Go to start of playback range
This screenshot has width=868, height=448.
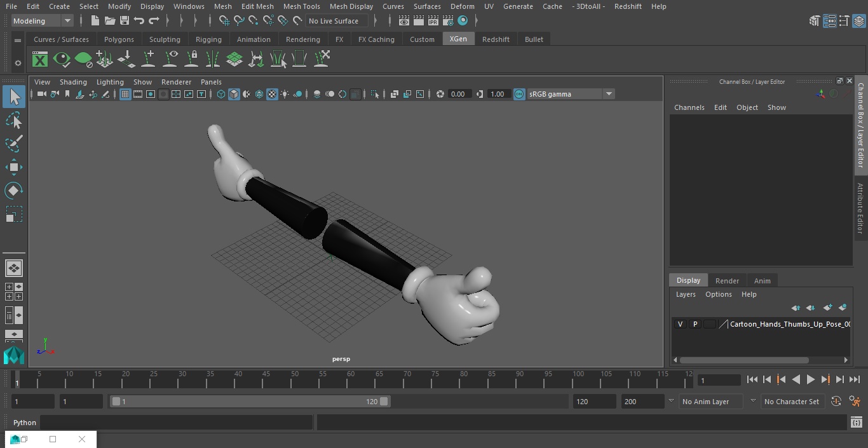click(752, 379)
